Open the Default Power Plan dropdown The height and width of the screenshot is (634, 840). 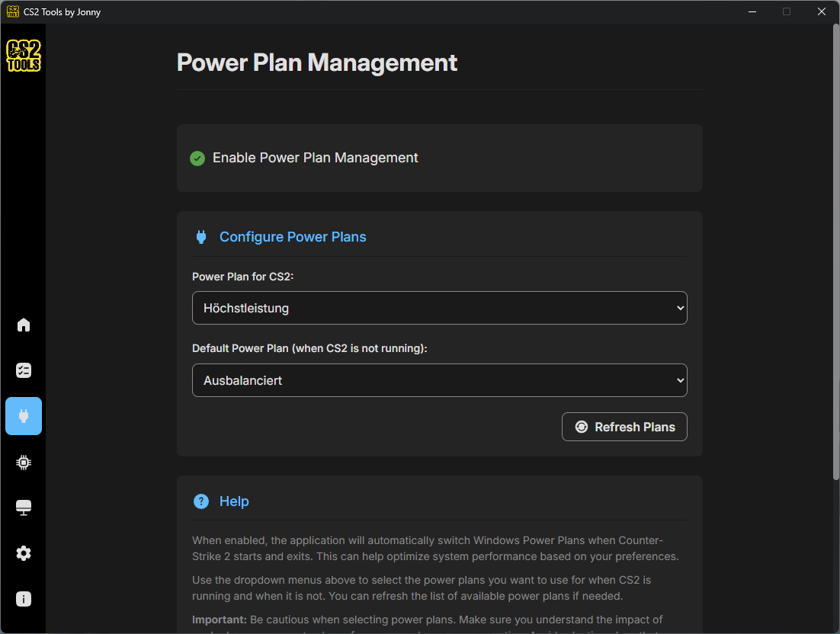[439, 379]
